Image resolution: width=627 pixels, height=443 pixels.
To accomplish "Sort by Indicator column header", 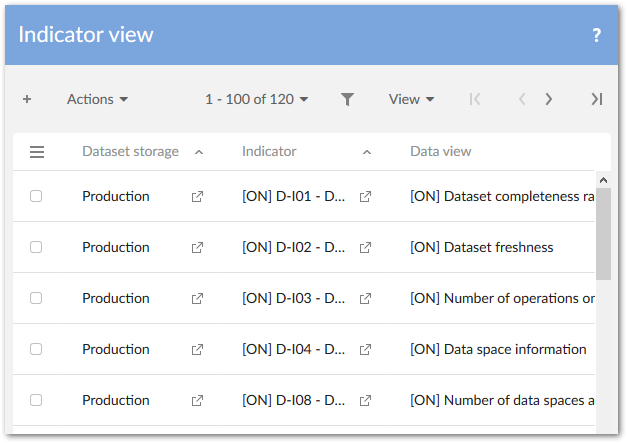I will pyautogui.click(x=269, y=152).
